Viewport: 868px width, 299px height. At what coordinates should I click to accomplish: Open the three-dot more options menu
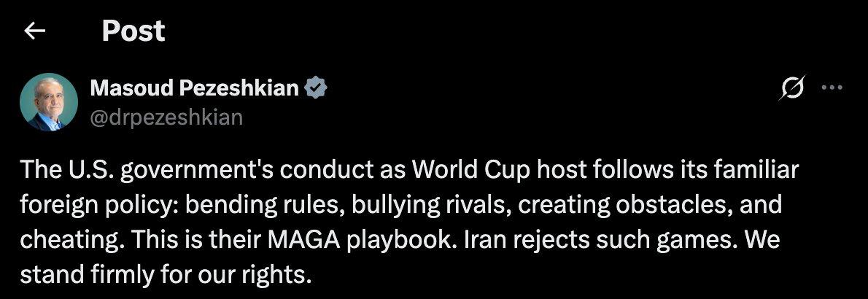tap(832, 88)
